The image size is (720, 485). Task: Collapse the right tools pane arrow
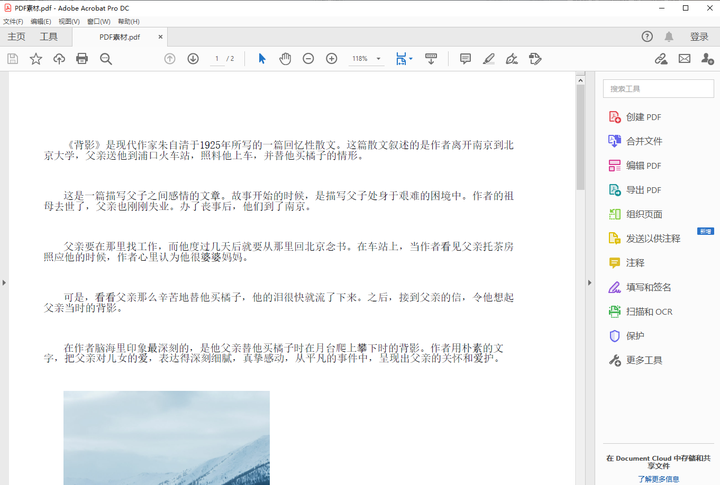590,282
